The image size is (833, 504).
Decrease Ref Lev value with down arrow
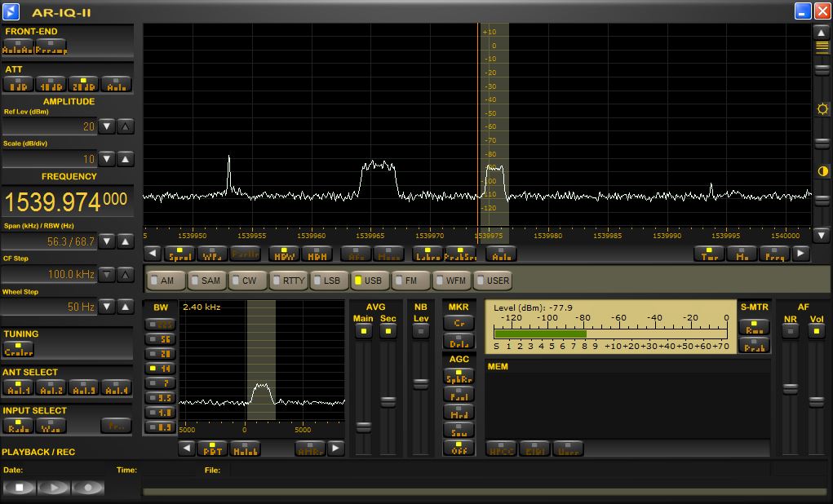(x=107, y=126)
